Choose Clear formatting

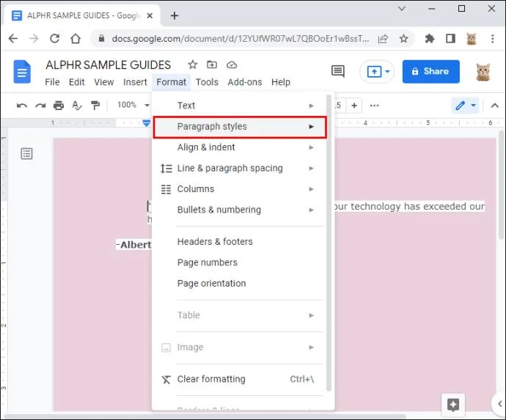click(240, 380)
